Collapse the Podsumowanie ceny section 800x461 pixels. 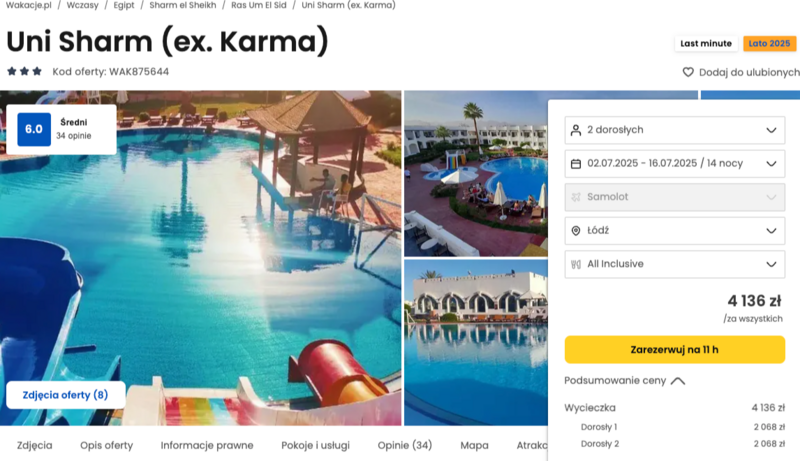click(x=678, y=381)
